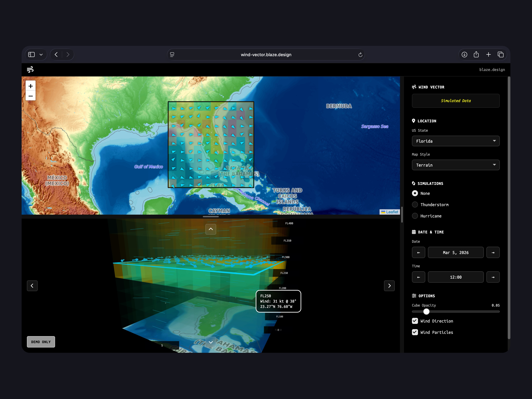
Task: Click the blaze.design link in header
Action: (x=492, y=69)
